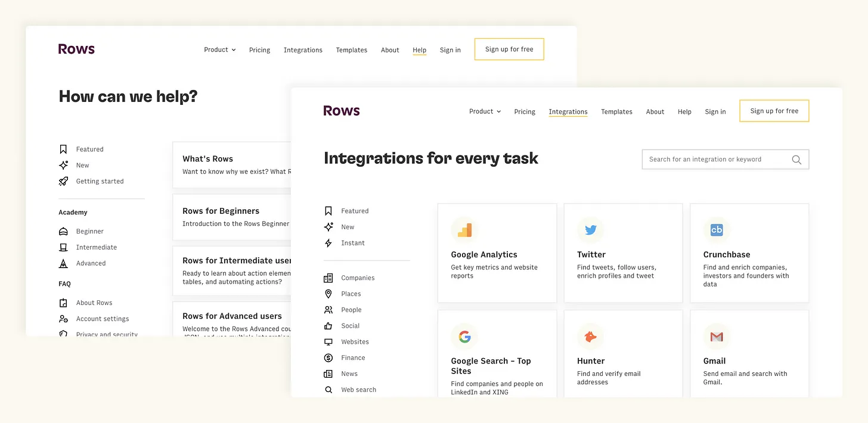Click the Featured bookmark icon in Help sidebar
The height and width of the screenshot is (423, 868).
coord(63,150)
